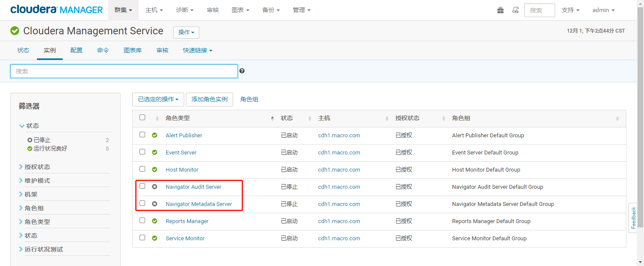Expand the 维护模式 filter
Screen dimensions: 644x266
pos(34,181)
